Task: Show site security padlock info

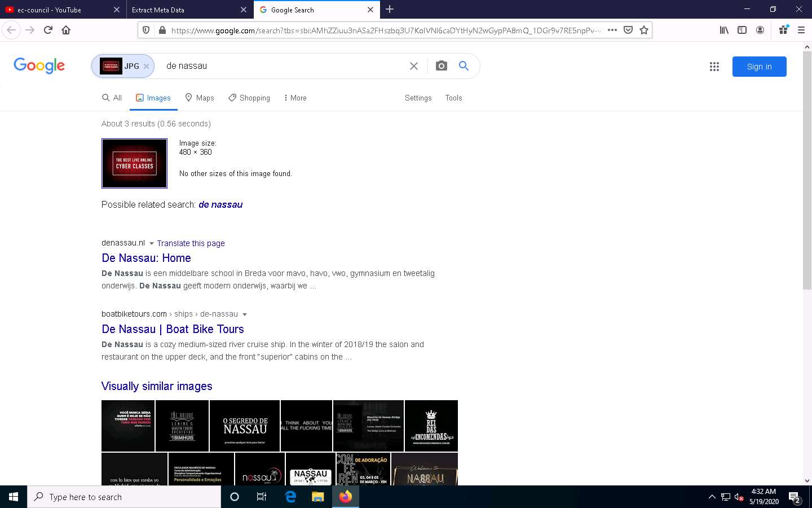Action: coord(162,30)
